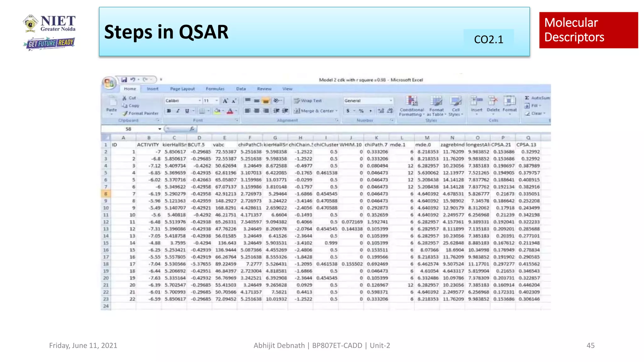Click the Format Painter brush

pyautogui.click(x=125, y=113)
